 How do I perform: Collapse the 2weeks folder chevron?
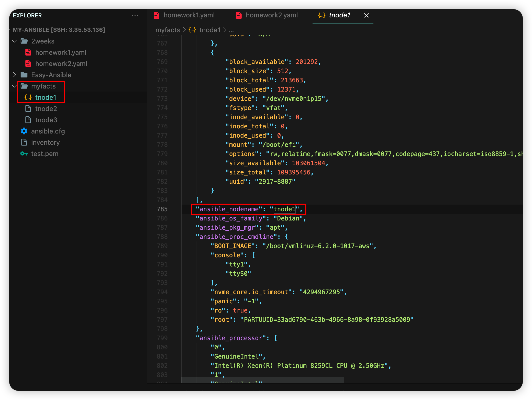click(x=15, y=41)
